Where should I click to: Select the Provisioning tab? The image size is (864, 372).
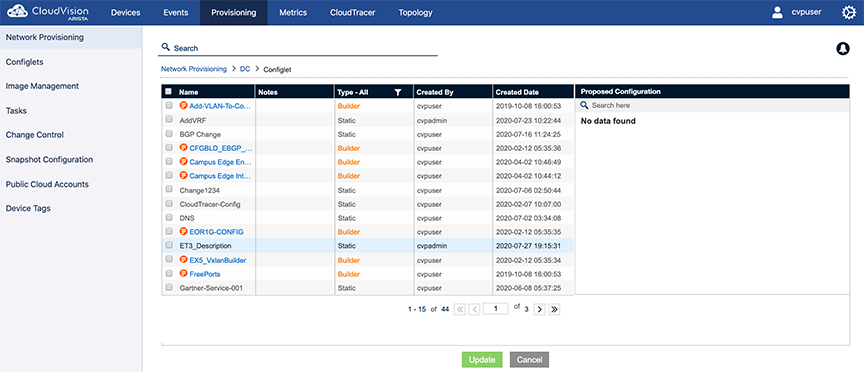click(x=234, y=13)
